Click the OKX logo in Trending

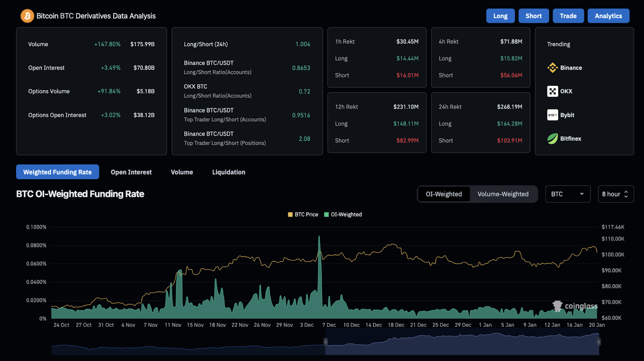click(x=553, y=91)
